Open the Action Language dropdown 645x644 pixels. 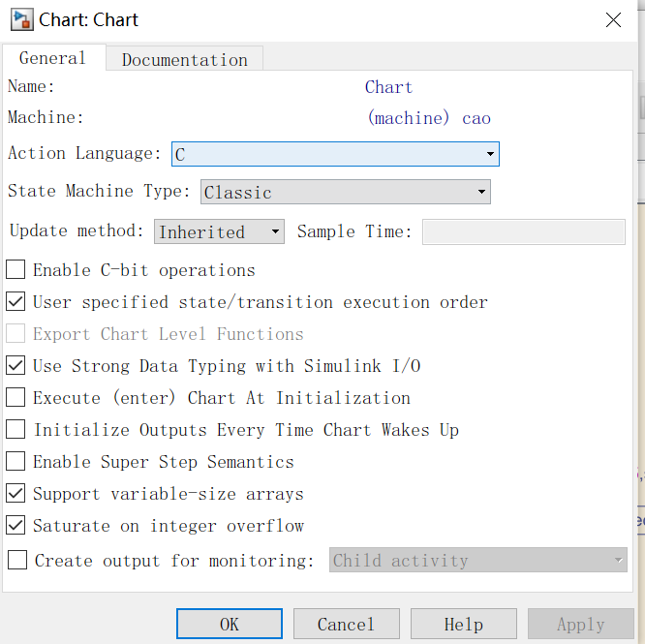(335, 154)
